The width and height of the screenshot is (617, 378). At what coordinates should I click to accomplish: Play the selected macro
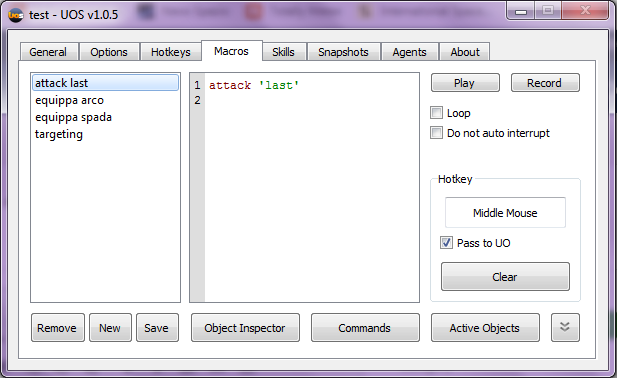[x=465, y=83]
